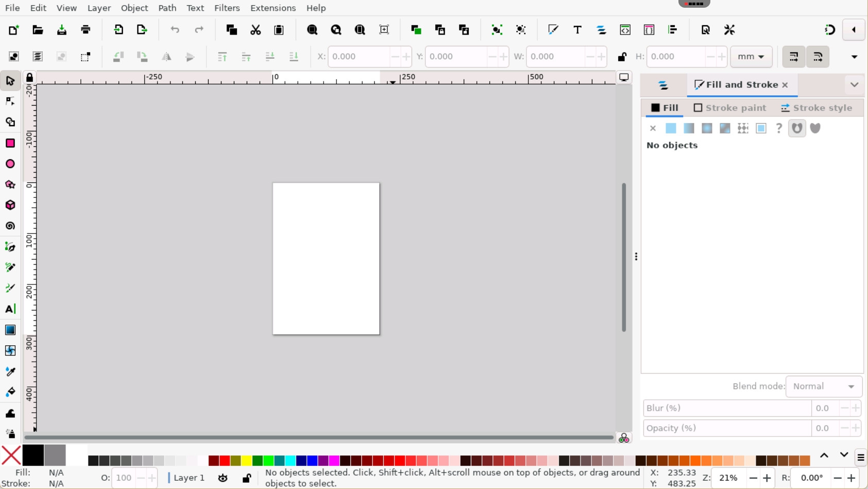The image size is (868, 489).
Task: Select the Rectangle tool
Action: [10, 143]
